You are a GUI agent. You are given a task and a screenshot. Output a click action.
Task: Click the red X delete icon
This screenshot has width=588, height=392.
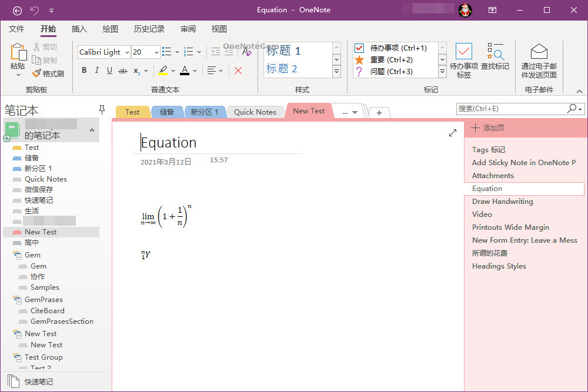click(x=238, y=71)
